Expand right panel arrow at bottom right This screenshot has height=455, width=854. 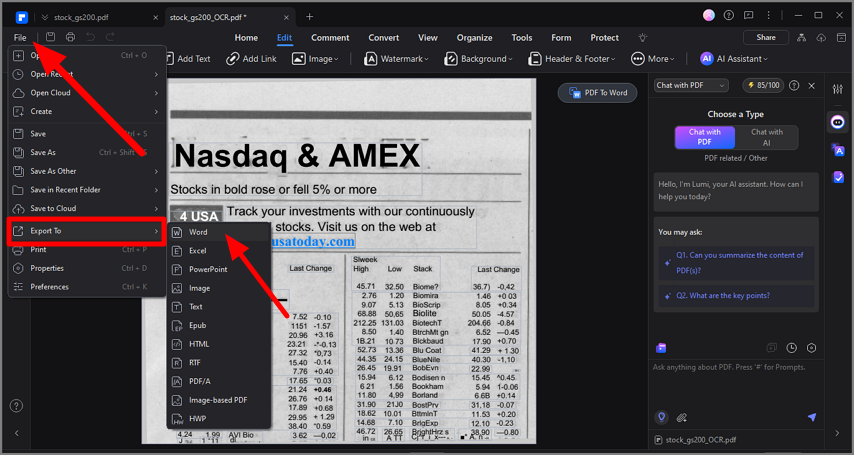(x=837, y=433)
